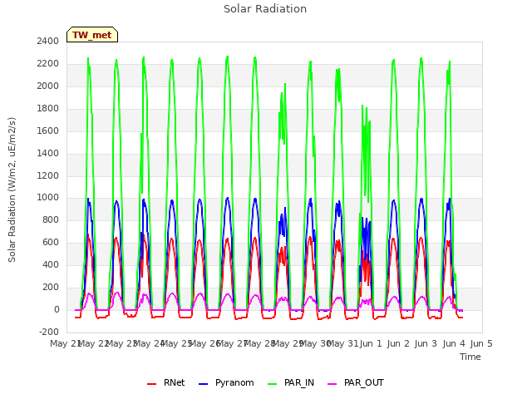The height and width of the screenshot is (399, 532).
Task: Click the y-axis label Solar Radiation (W/m2, uE/m2/s)
Action: (x=12, y=190)
